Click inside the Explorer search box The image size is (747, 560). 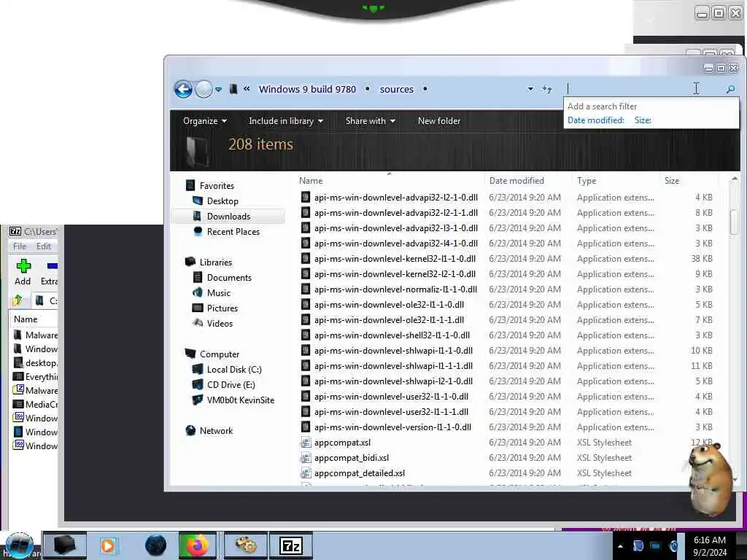643,88
